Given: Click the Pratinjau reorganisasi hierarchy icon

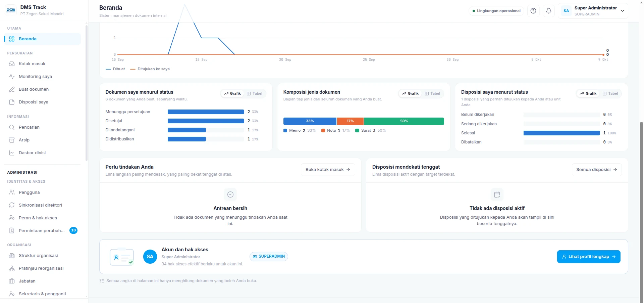Looking at the screenshot, I should pos(12,268).
